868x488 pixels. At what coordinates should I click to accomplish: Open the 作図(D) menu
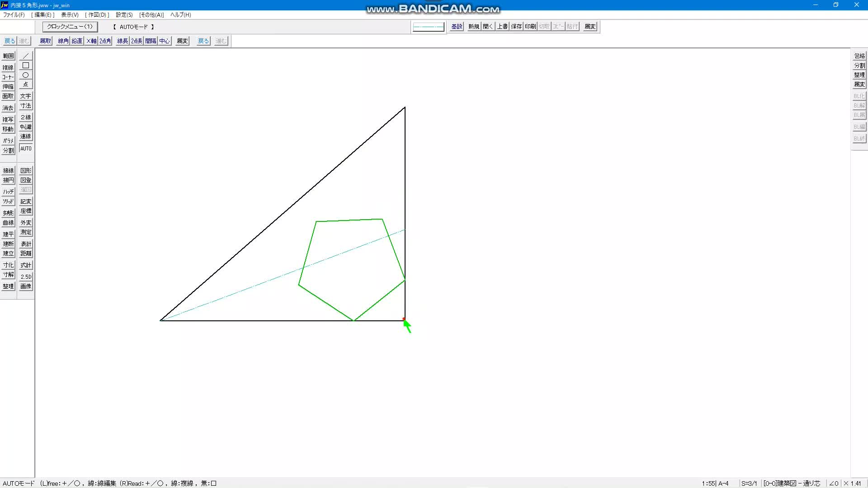tap(97, 15)
